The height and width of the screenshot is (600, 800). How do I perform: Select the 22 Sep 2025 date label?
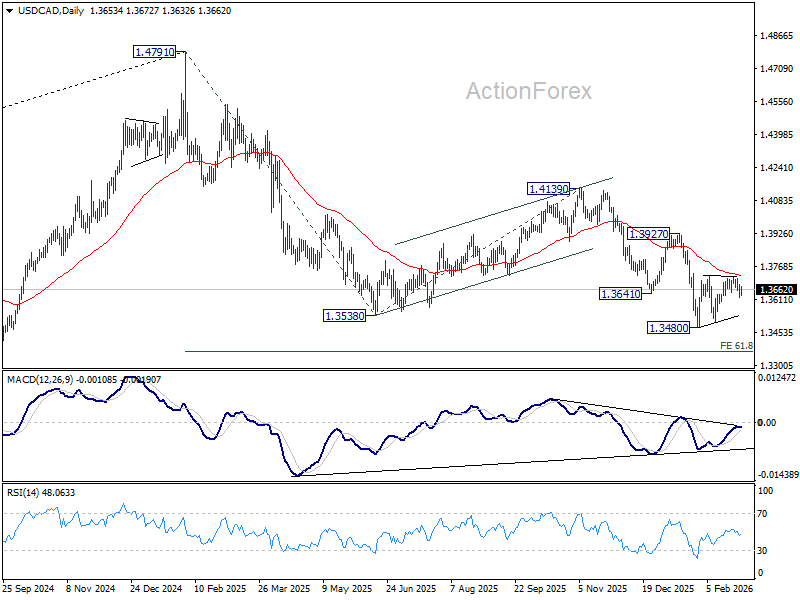click(540, 588)
